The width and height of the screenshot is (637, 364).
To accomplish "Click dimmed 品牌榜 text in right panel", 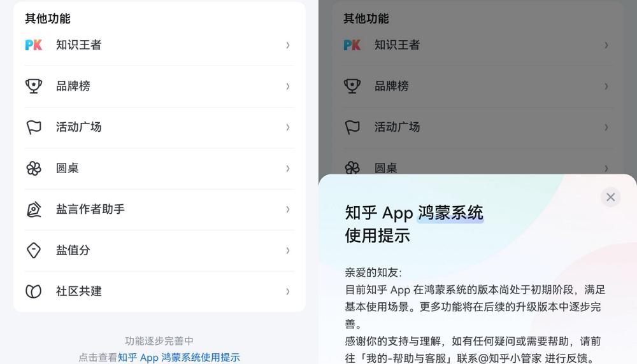I will coord(392,86).
